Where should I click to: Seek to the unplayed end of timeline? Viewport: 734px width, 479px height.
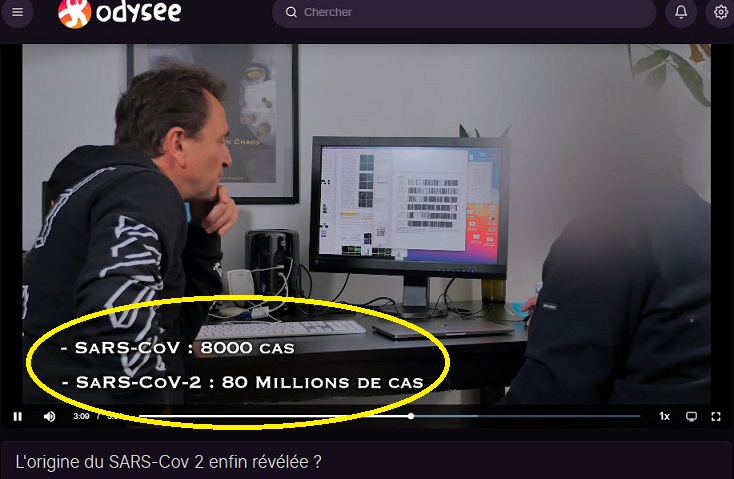point(559,416)
